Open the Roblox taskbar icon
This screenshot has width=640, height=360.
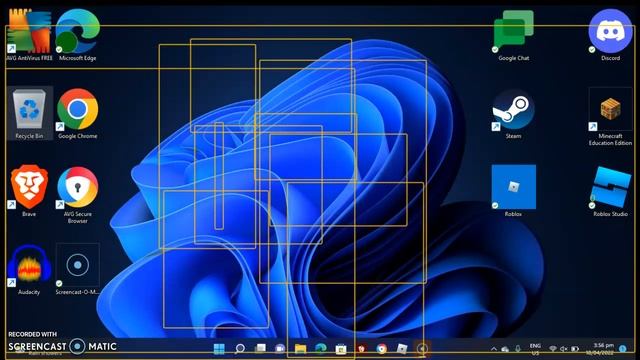[402, 349]
